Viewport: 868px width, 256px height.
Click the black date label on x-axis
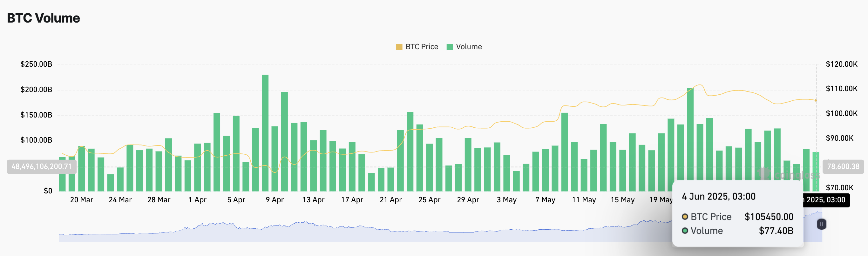point(825,200)
